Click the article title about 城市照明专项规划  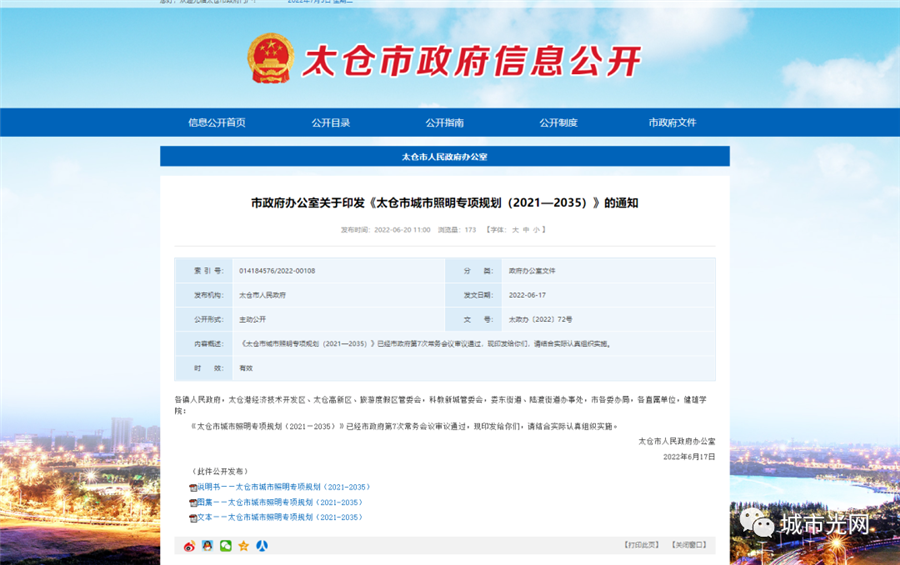click(444, 203)
